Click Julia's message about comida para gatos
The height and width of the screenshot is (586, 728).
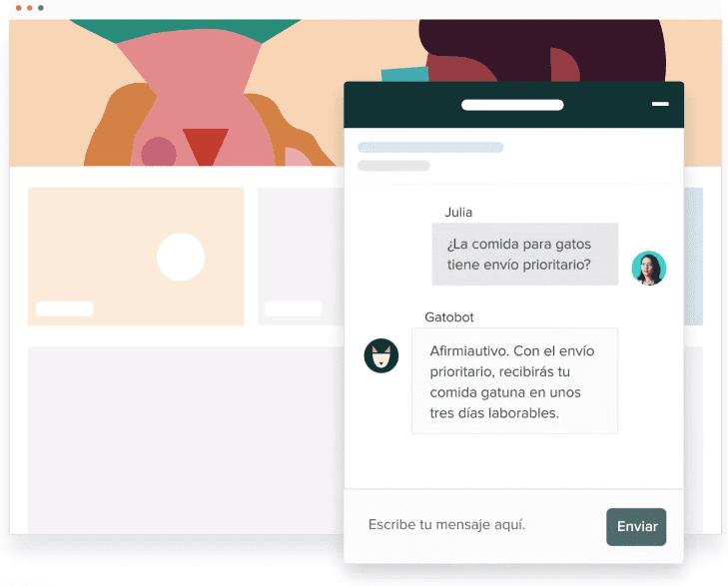coord(524,254)
